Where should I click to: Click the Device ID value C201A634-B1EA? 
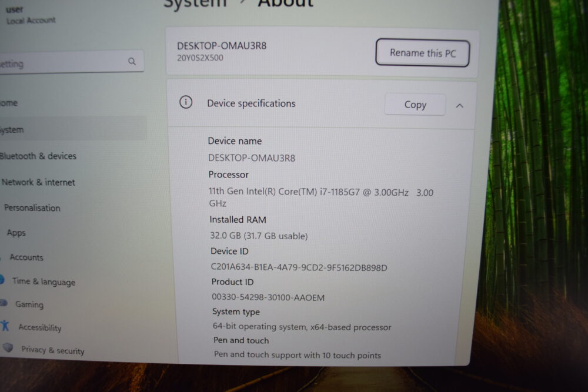point(299,267)
